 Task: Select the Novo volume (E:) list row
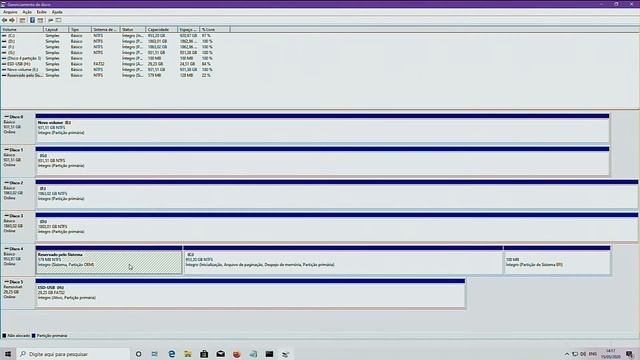click(x=107, y=70)
